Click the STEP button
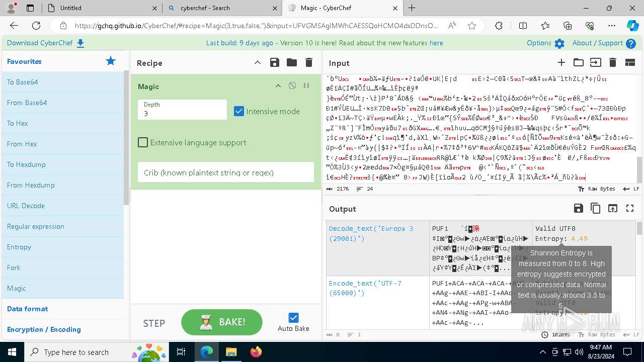 pos(154,323)
